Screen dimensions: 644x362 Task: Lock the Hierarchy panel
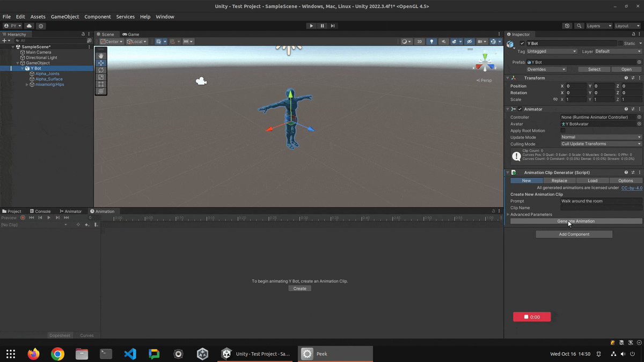[83, 34]
